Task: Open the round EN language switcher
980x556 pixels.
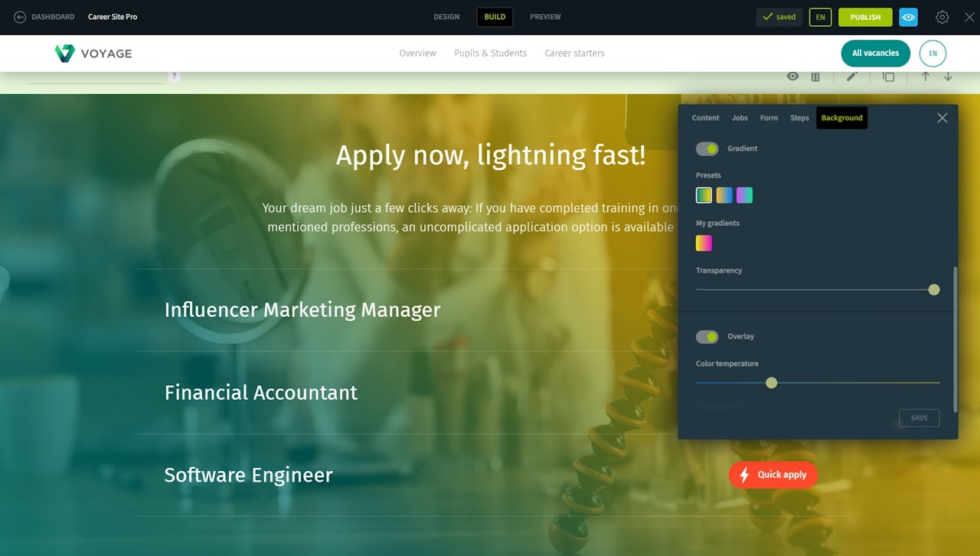Action: click(x=933, y=54)
